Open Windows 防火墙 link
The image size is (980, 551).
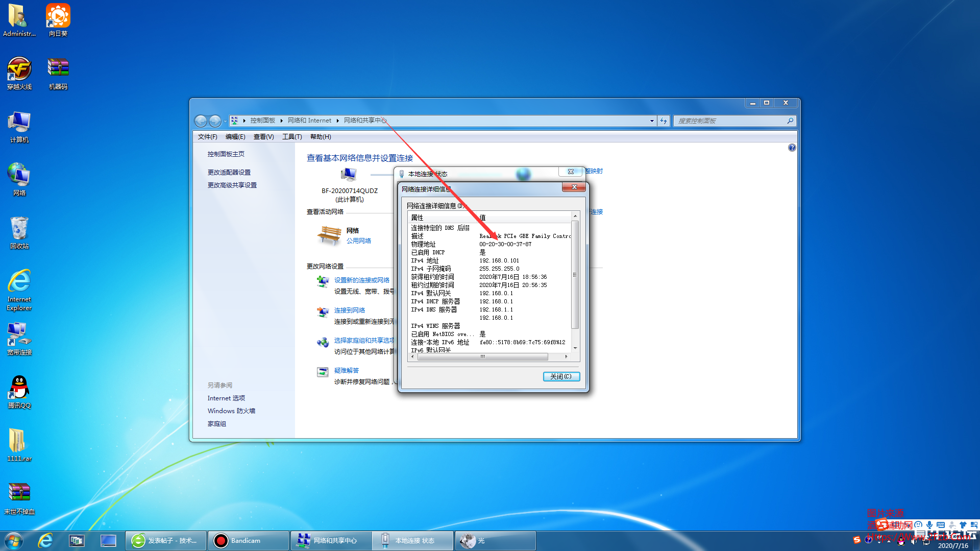[231, 411]
